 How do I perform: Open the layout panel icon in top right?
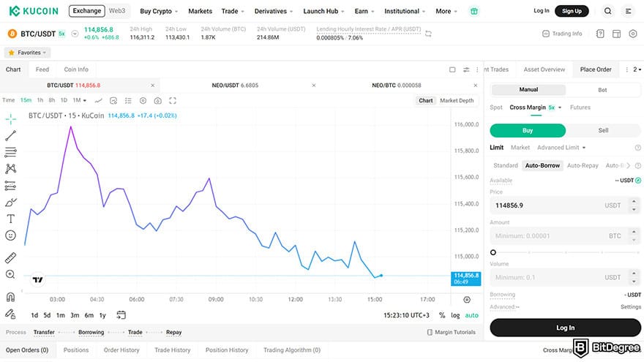click(x=616, y=34)
